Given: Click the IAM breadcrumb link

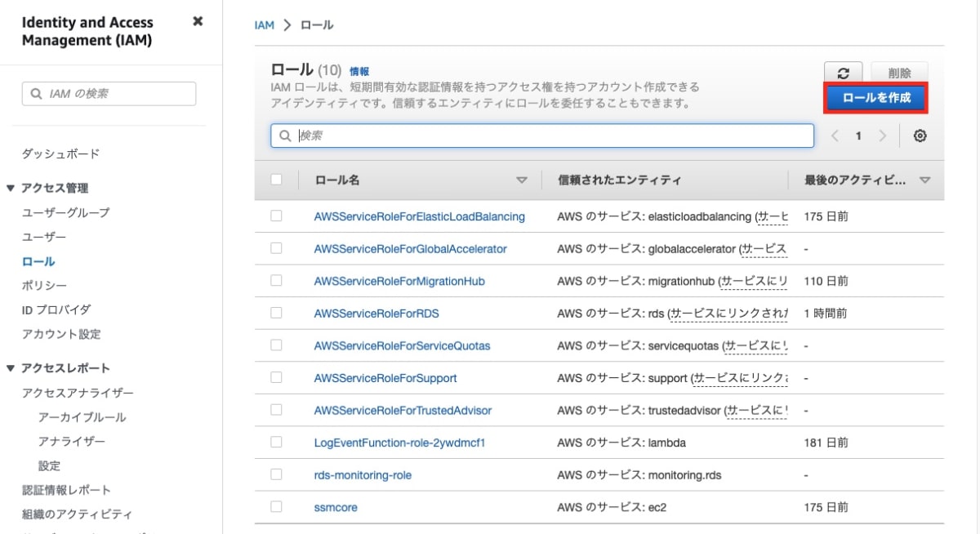Looking at the screenshot, I should [265, 25].
